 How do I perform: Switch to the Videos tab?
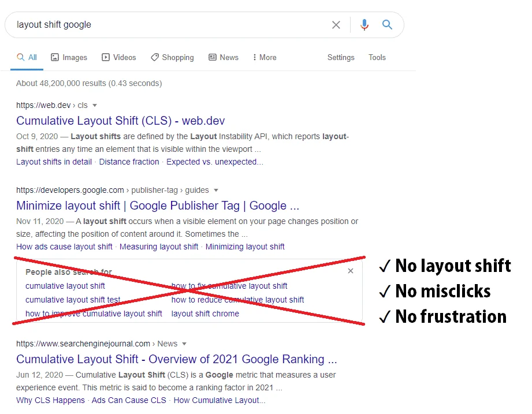[119, 57]
